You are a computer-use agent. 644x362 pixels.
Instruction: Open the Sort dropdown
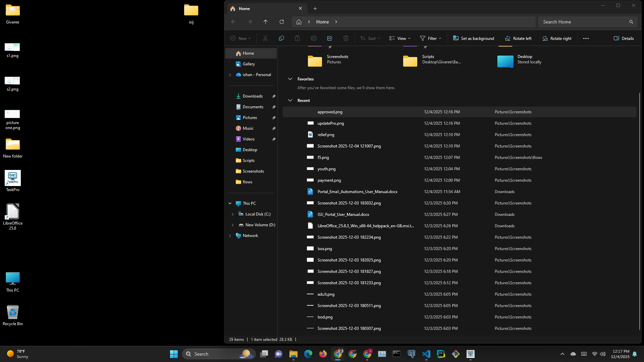click(x=370, y=38)
